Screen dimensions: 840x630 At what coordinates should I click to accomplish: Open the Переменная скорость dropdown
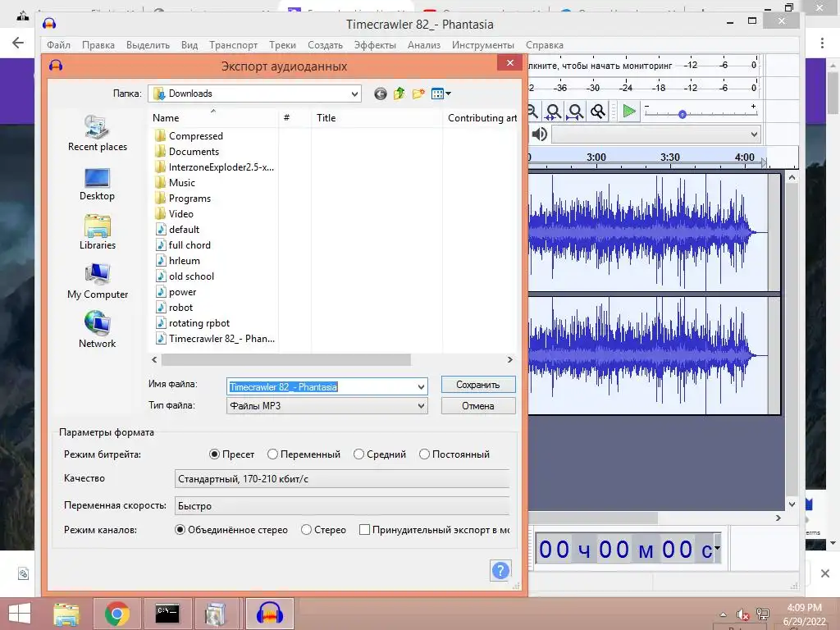pyautogui.click(x=342, y=505)
